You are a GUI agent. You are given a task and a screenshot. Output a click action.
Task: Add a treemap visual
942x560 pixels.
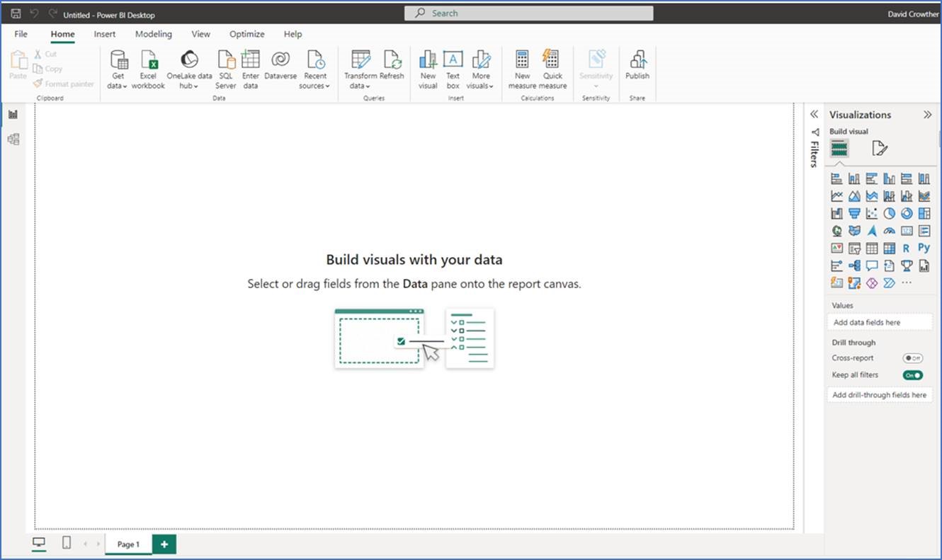pyautogui.click(x=924, y=213)
